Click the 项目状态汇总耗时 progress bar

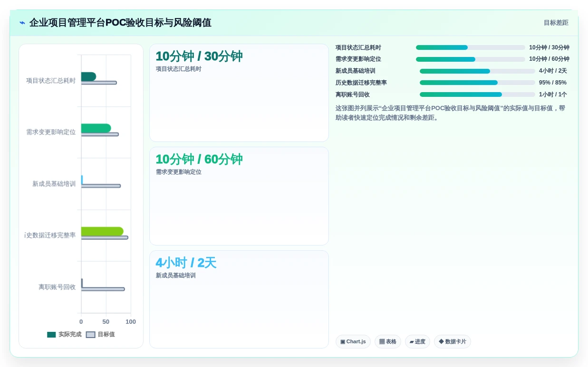pos(471,47)
